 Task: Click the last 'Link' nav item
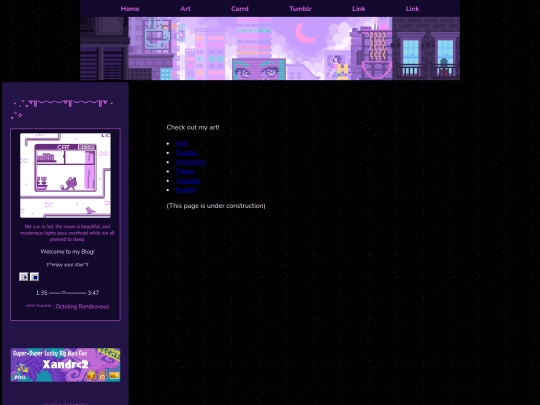[412, 9]
